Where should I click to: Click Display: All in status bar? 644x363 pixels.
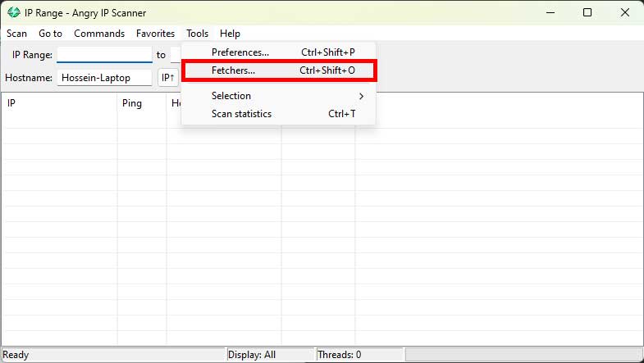coord(270,355)
